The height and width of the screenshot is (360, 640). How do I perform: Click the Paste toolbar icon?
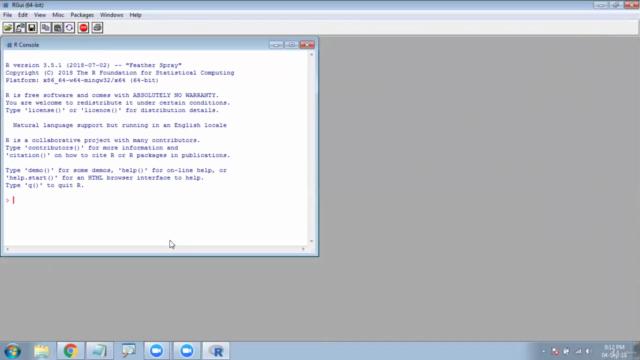coord(57,28)
